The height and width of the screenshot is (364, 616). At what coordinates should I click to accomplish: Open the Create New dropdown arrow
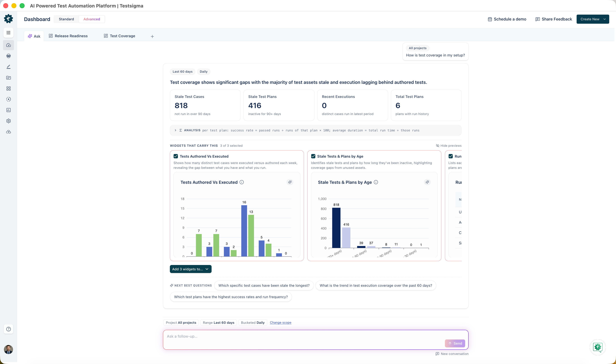coord(604,19)
